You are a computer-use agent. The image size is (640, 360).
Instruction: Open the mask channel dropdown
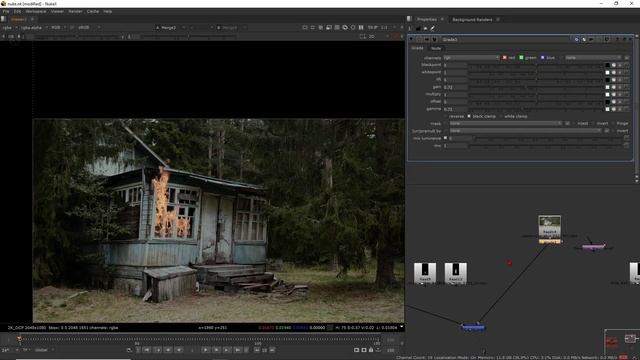point(506,123)
